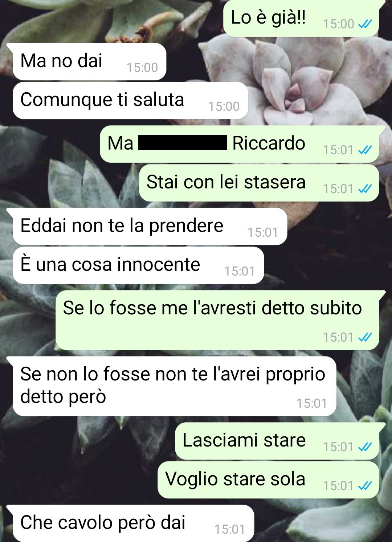Tap the 15:00 timestamp on "Comunque ti saluta"
Image resolution: width=392 pixels, height=542 pixels.
click(x=224, y=106)
